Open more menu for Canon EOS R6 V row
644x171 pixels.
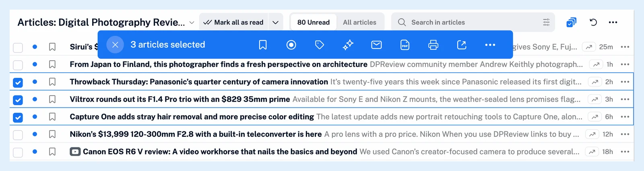[625, 152]
